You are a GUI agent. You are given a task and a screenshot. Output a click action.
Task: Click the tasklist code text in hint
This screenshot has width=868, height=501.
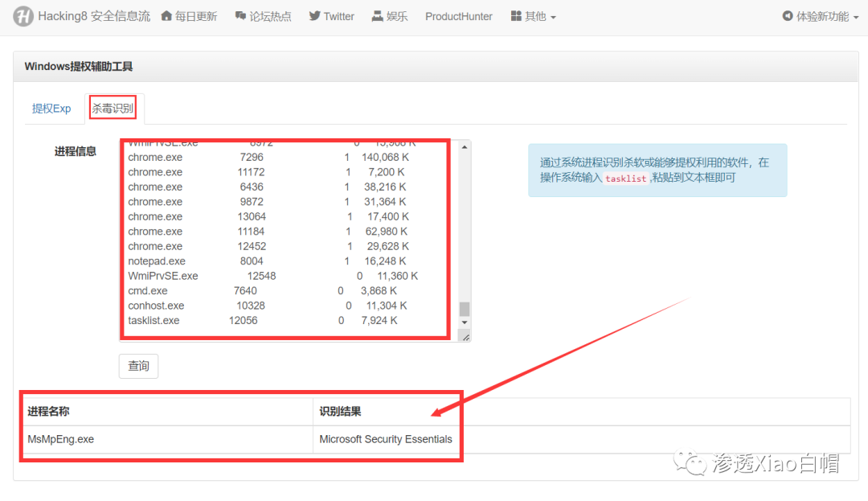[625, 179]
